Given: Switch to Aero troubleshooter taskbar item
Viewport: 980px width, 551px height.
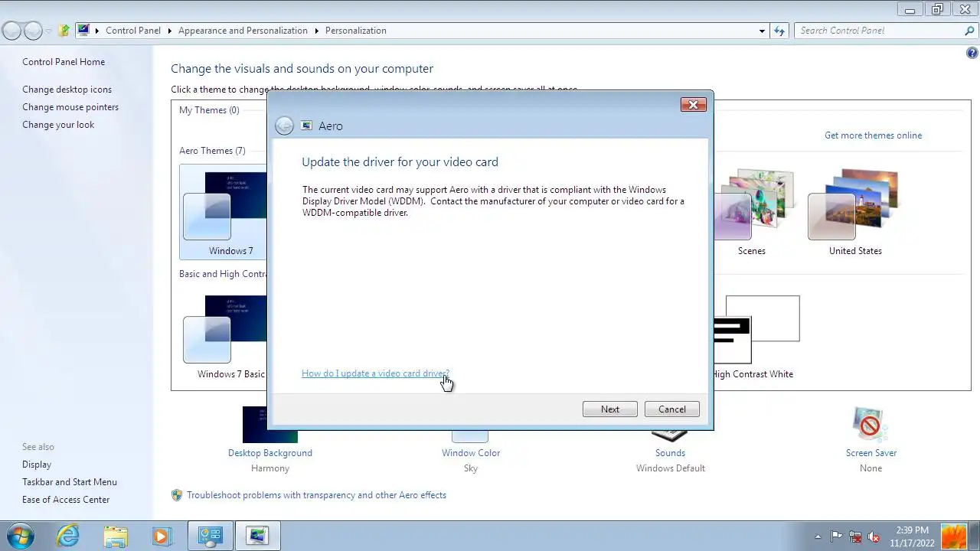Looking at the screenshot, I should 257,535.
